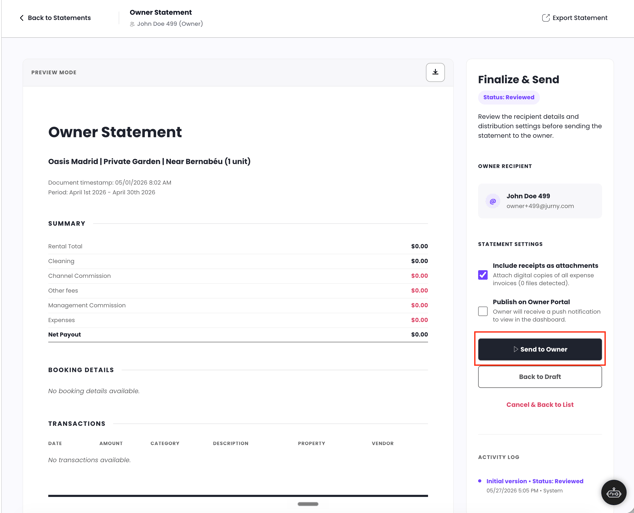This screenshot has width=634, height=513.
Task: Click the back chevron arrow
Action: click(21, 18)
